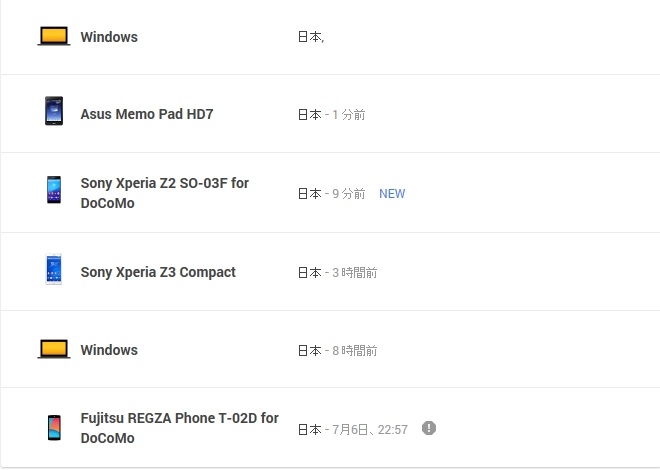Open the Windows device name active 8時間前

(x=109, y=350)
